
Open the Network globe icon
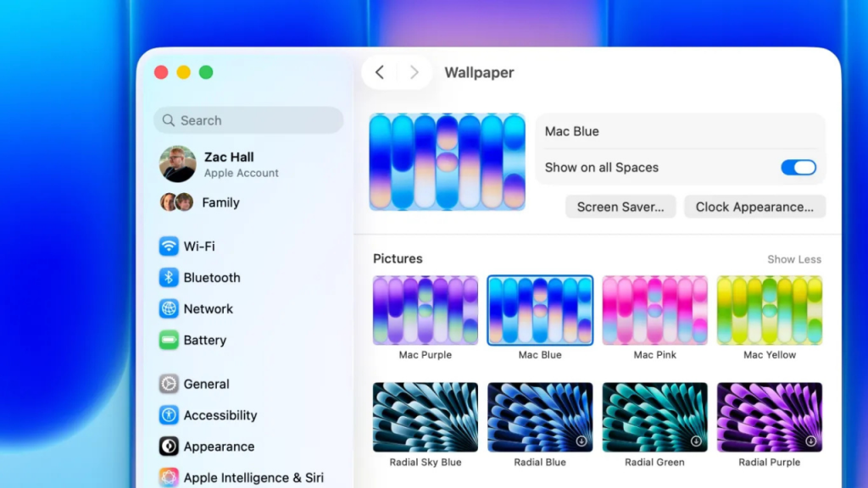tap(169, 309)
